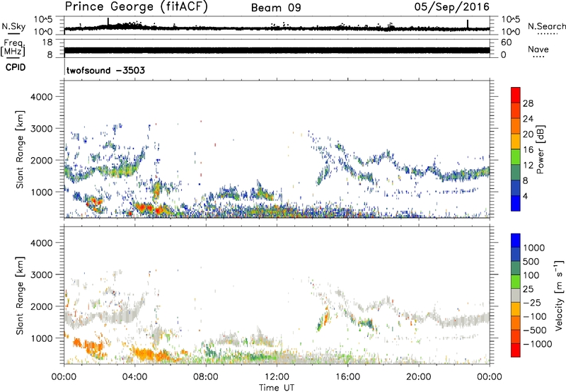Click the 'Power [dB]' colorbar title

click(x=541, y=149)
